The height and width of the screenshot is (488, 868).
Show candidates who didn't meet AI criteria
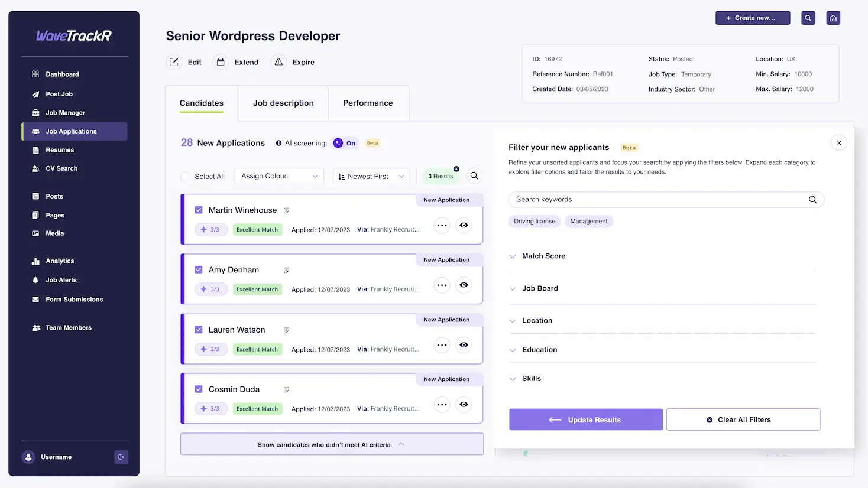click(332, 444)
